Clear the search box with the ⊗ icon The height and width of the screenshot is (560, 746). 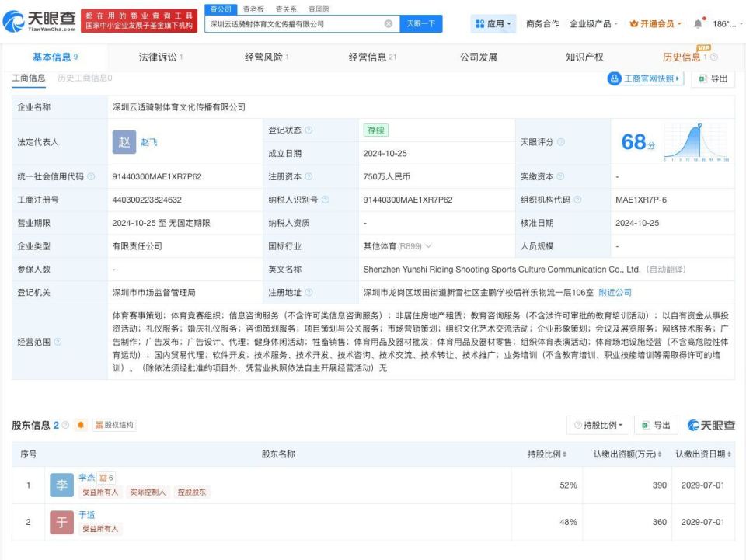tap(388, 23)
